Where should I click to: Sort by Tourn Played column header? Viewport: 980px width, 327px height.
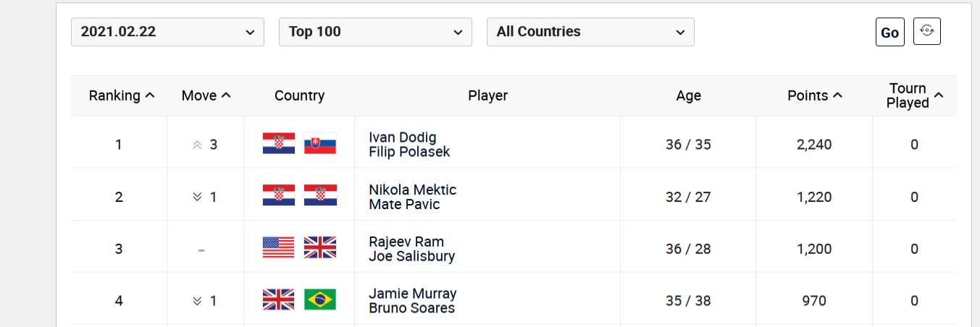[915, 95]
